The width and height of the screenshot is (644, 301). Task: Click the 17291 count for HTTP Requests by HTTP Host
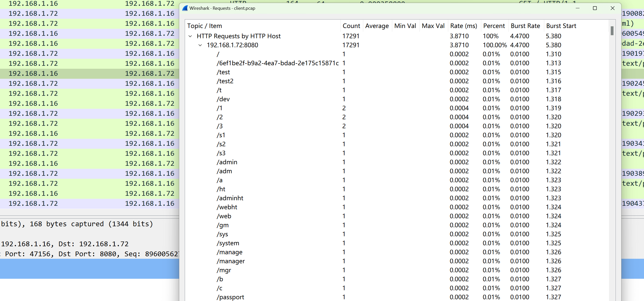(x=351, y=36)
